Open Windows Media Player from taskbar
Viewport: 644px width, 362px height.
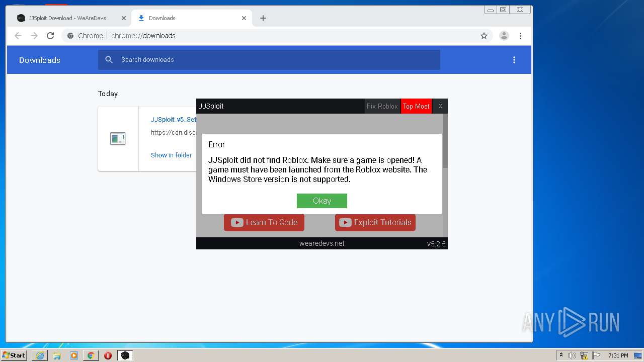pyautogui.click(x=74, y=355)
